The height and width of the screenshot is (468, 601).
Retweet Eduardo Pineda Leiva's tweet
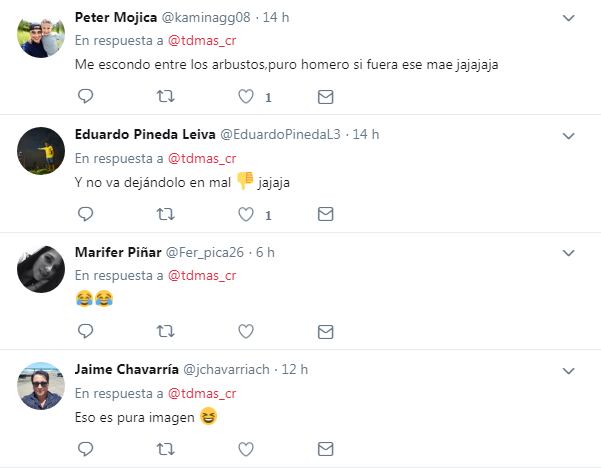click(166, 214)
